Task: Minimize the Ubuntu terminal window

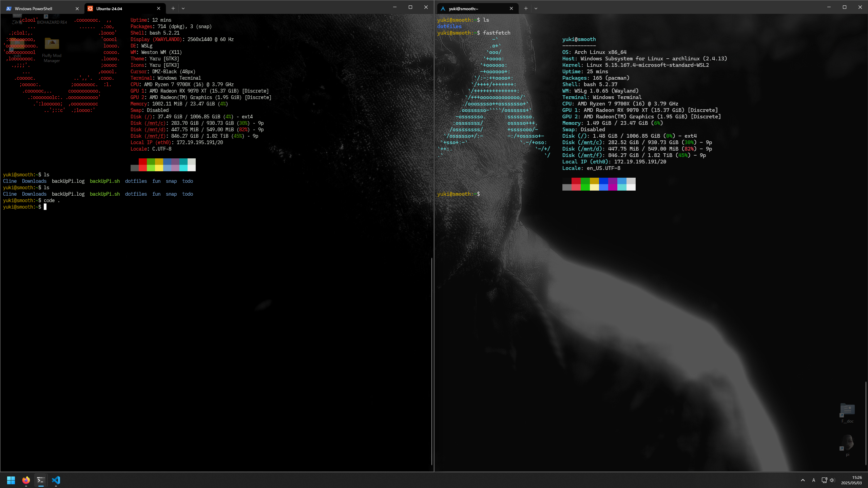Action: pyautogui.click(x=395, y=7)
